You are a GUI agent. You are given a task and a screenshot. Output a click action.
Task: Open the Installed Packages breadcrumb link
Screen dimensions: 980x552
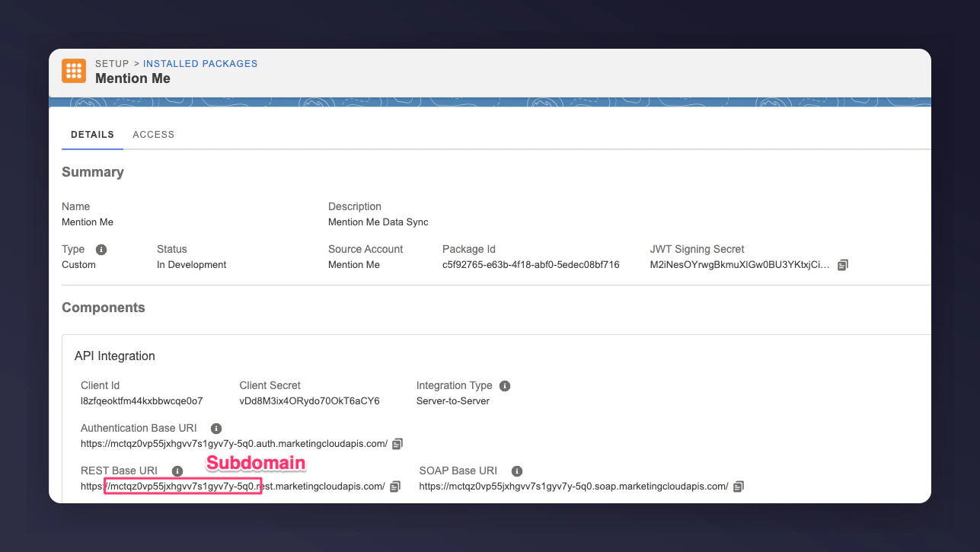tap(200, 64)
